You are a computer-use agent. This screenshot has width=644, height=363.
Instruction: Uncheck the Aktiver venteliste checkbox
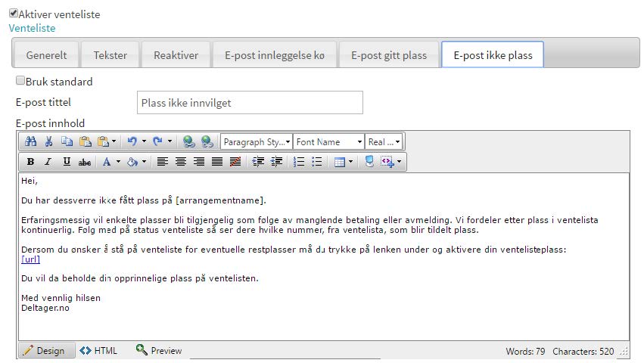(14, 13)
